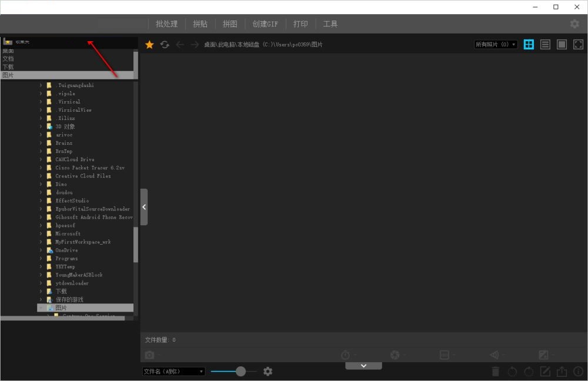
Task: Switch to single photo view
Action: 562,44
